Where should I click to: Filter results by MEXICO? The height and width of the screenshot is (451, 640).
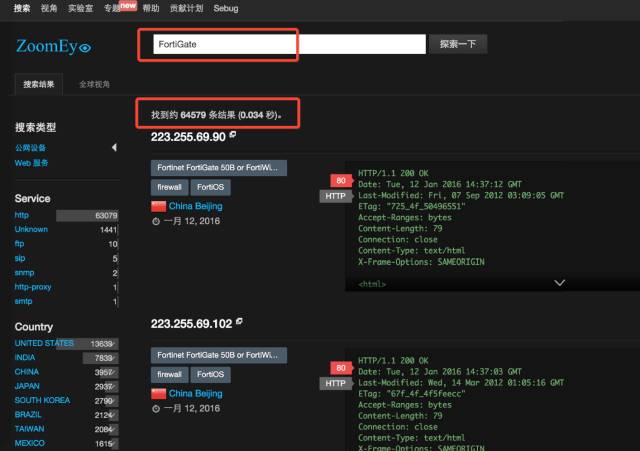[x=30, y=443]
